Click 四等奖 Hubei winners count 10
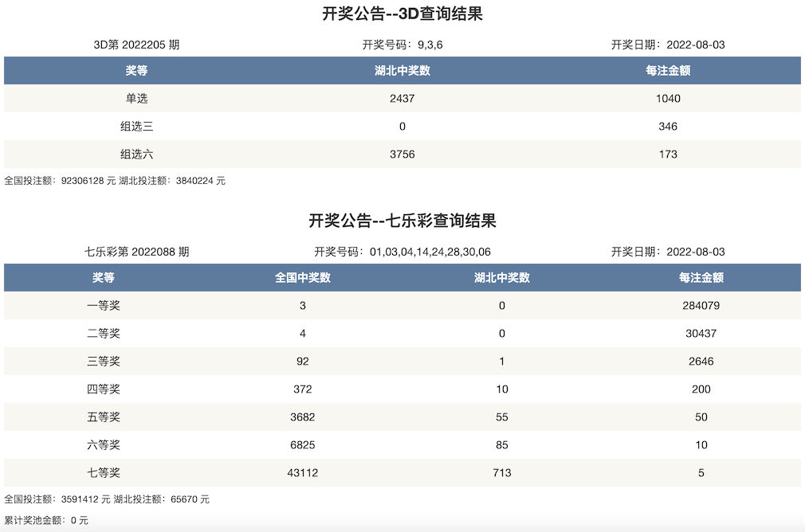The image size is (805, 532). 501,389
